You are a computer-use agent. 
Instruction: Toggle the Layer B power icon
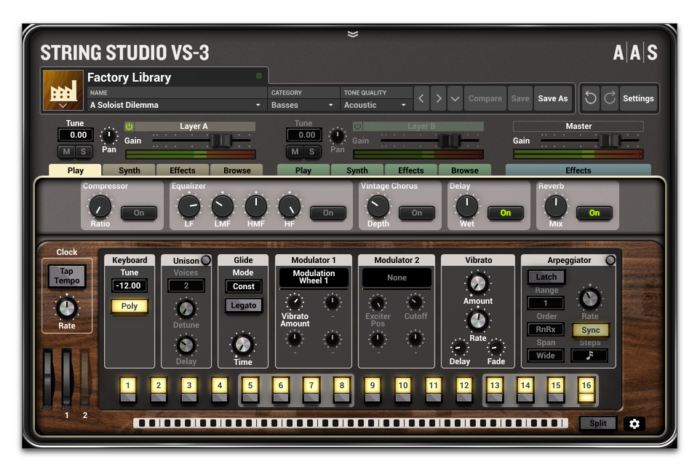357,126
